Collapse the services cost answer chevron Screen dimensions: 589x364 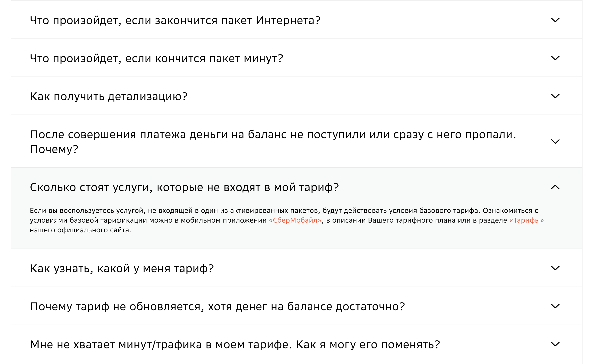pos(556,187)
